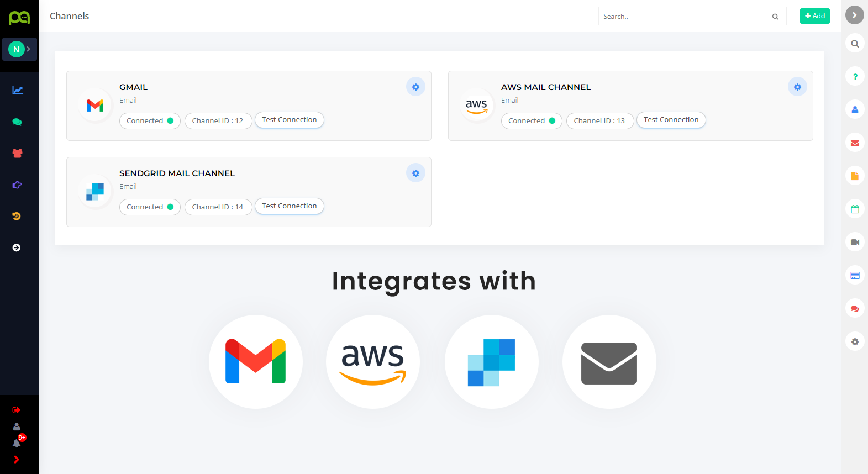
Task: Click the Connected status pill on SENDGRID channel
Action: tap(150, 207)
